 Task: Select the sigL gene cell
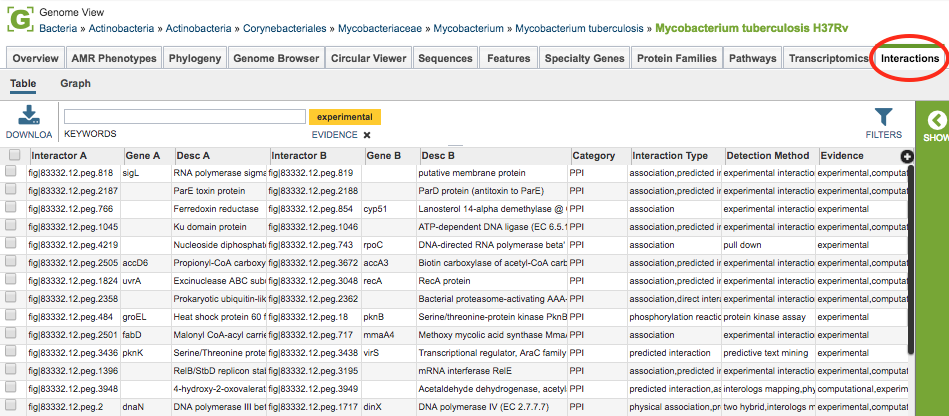tap(147, 173)
